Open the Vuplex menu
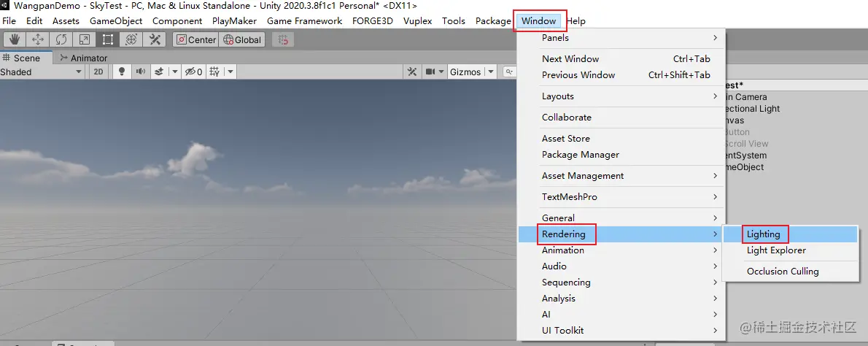The width and height of the screenshot is (868, 346). pyautogui.click(x=419, y=21)
